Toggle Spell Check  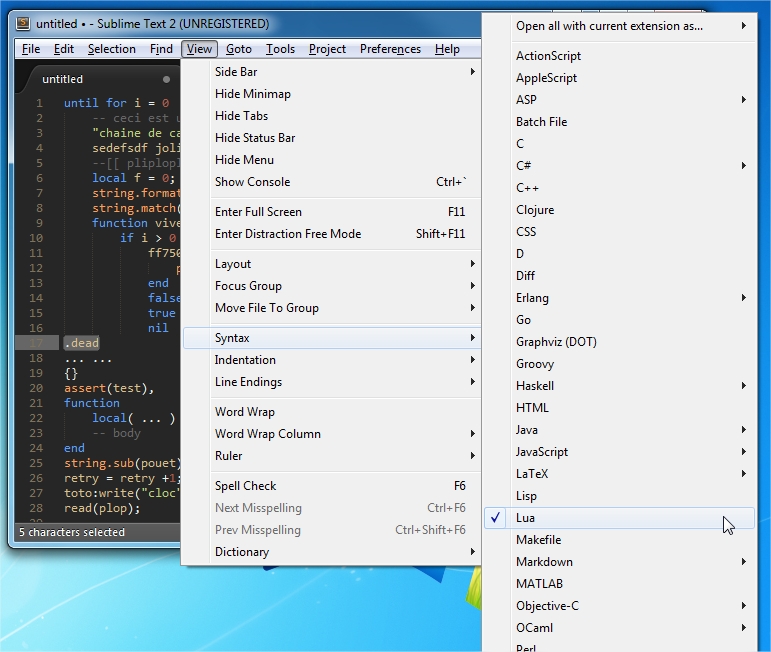[331, 486]
